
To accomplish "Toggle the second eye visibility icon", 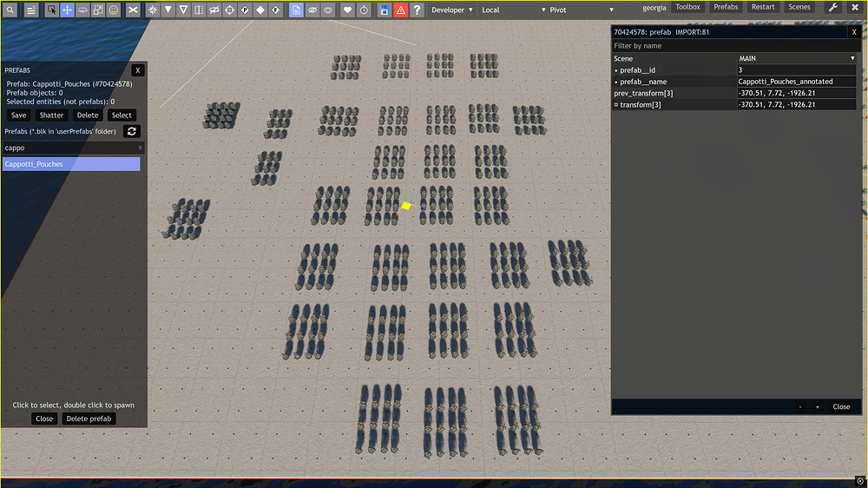I will pyautogui.click(x=328, y=10).
